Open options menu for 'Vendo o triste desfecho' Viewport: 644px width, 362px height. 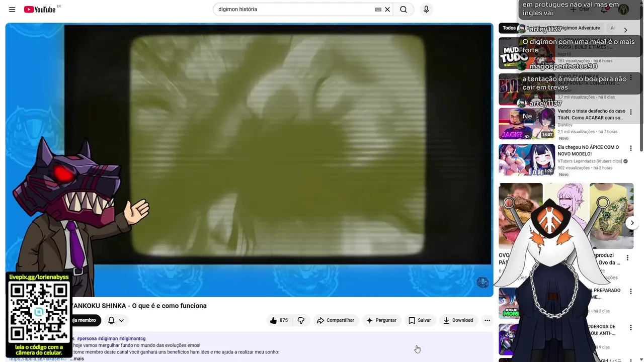[631, 112]
